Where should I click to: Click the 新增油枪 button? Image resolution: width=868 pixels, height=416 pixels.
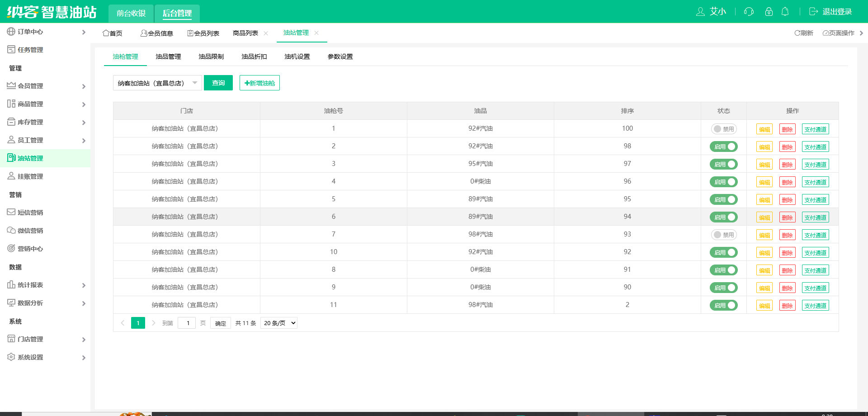[x=259, y=83]
